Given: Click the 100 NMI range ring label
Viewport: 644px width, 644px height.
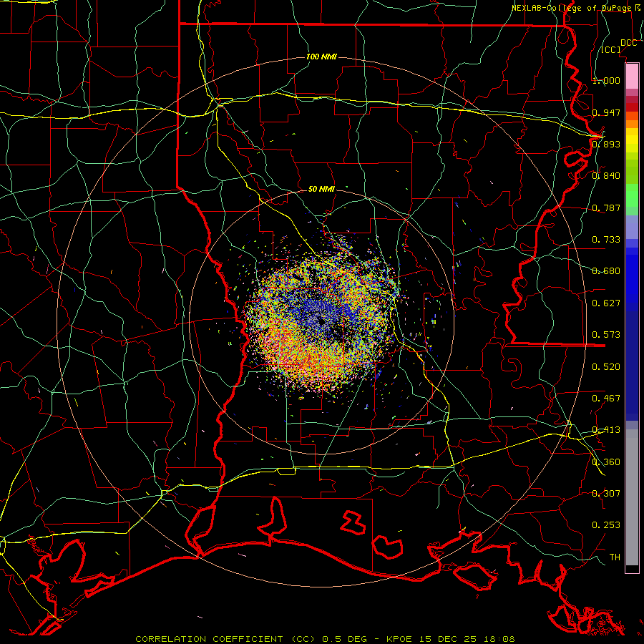Looking at the screenshot, I should click(x=321, y=57).
